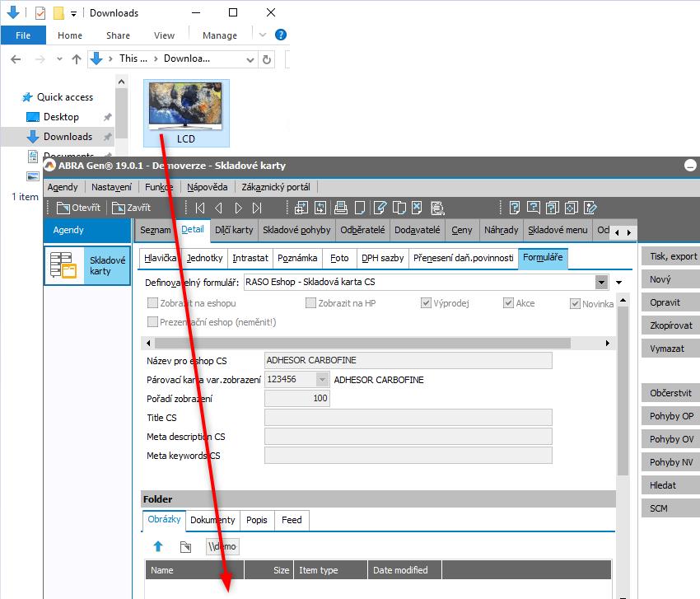Click the small arrow right of the form dropdown
The image size is (700, 599).
(619, 283)
